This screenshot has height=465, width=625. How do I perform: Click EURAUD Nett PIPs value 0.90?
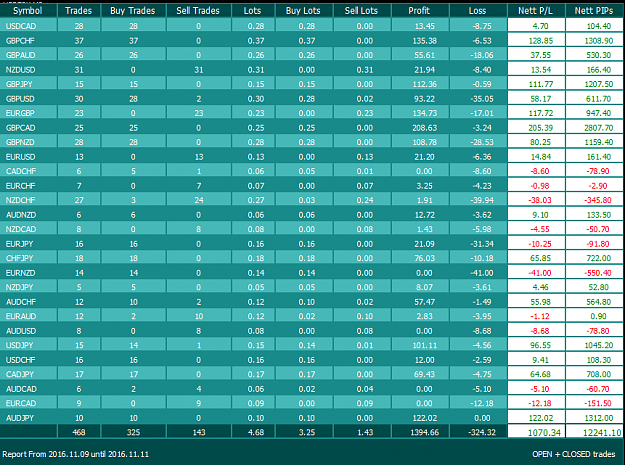pos(599,317)
